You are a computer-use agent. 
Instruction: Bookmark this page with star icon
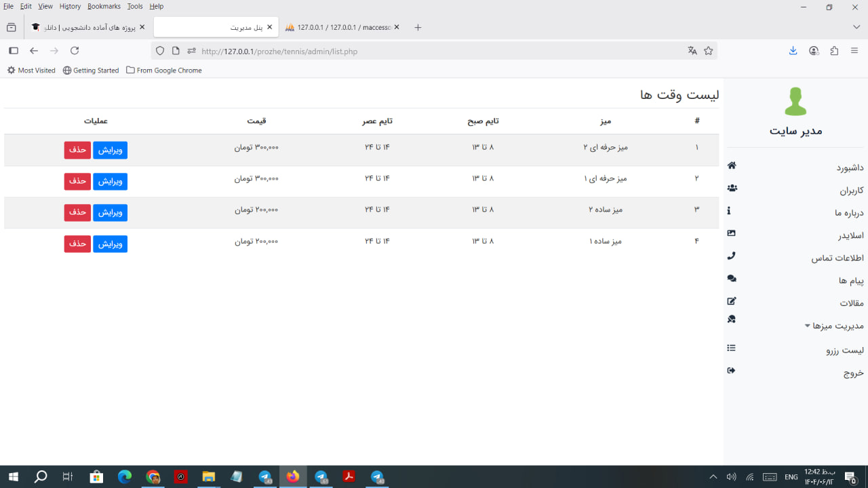pyautogui.click(x=709, y=51)
